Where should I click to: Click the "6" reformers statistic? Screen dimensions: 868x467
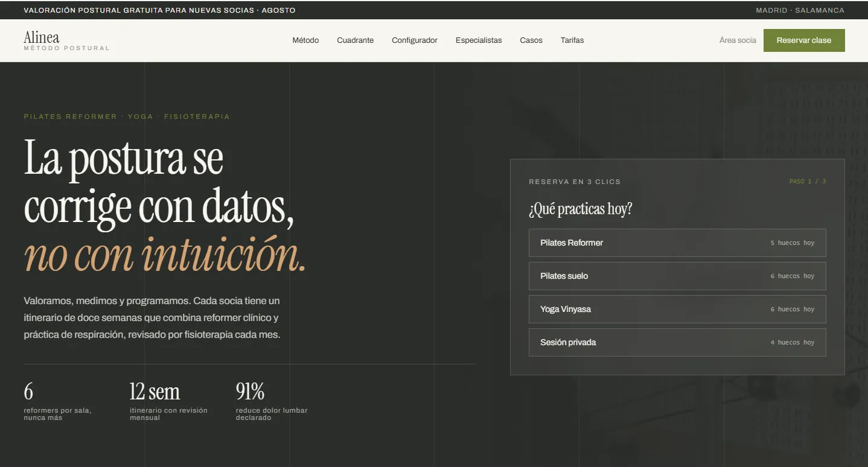point(28,392)
